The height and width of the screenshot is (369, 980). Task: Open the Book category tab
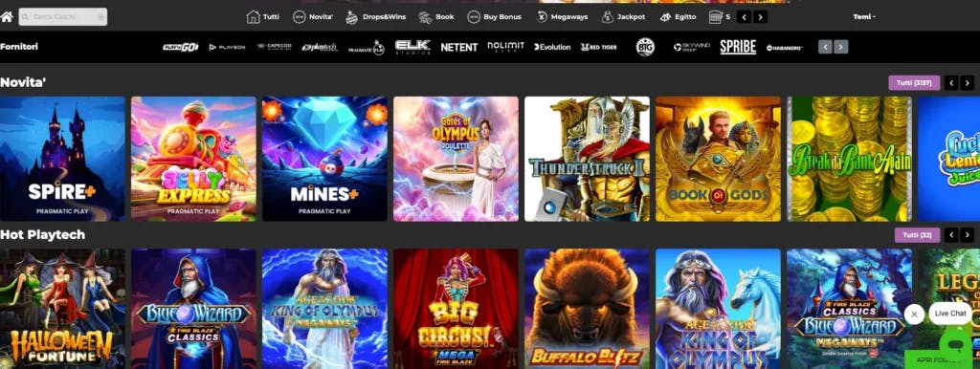pyautogui.click(x=436, y=17)
